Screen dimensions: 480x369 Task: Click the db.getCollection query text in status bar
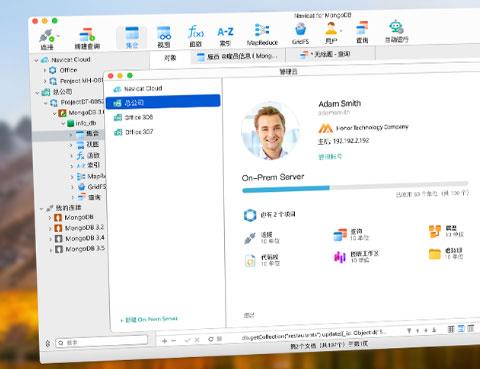click(x=314, y=335)
